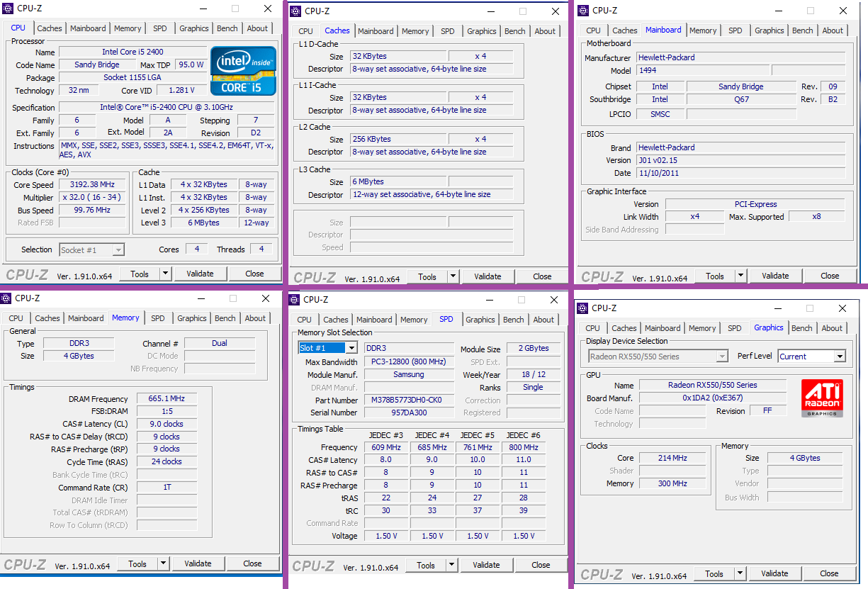Screen dimensions: 868x589
Task: Open the About tab in Caches tab window
Action: tap(545, 31)
